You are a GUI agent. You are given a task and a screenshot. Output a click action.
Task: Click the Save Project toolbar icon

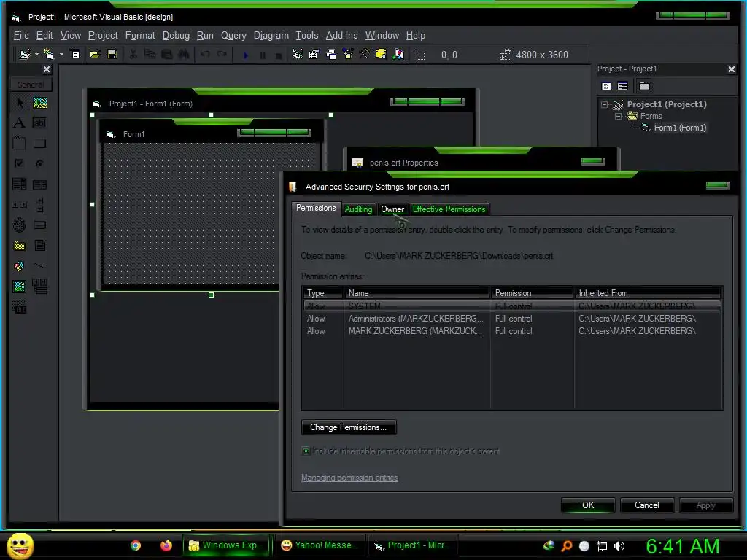[x=112, y=54]
